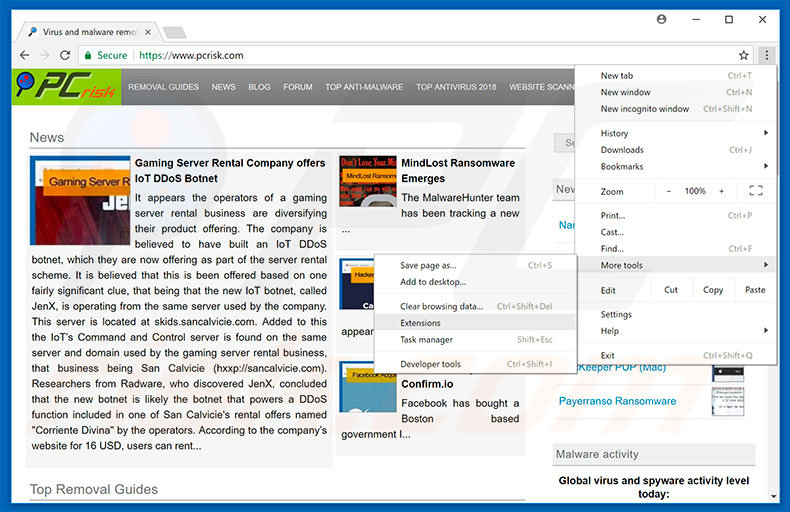This screenshot has width=790, height=512.
Task: Open the TOP ANTIVIRUS 2018 nav item
Action: tap(456, 87)
